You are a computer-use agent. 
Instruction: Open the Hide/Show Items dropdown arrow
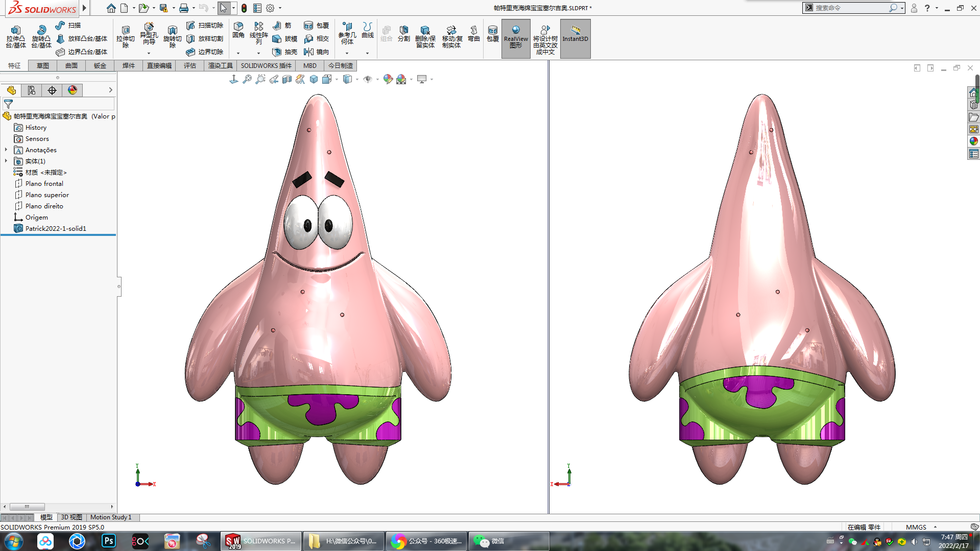click(x=377, y=79)
